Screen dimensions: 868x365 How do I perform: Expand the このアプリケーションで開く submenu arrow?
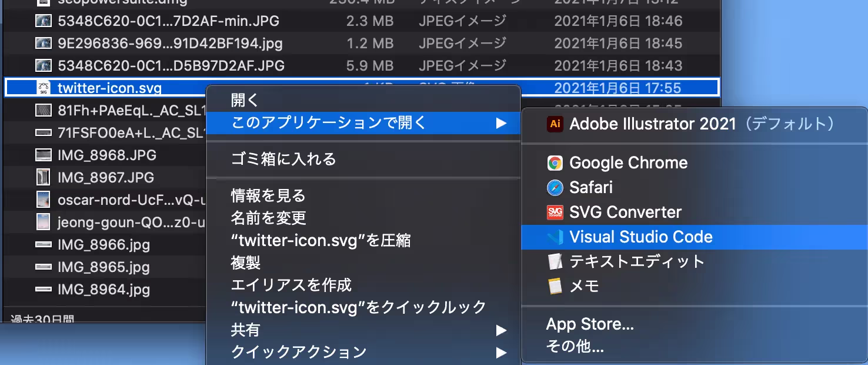point(501,123)
